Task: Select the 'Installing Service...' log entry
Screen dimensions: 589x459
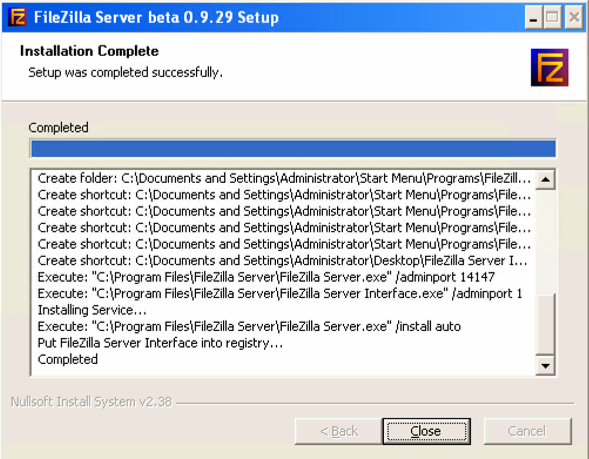Action: point(92,310)
